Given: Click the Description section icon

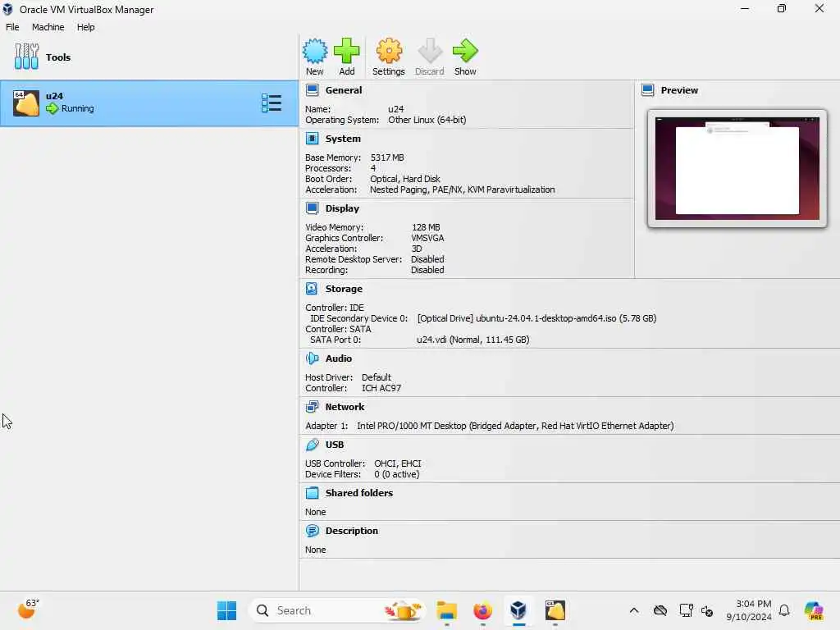Looking at the screenshot, I should [313, 531].
